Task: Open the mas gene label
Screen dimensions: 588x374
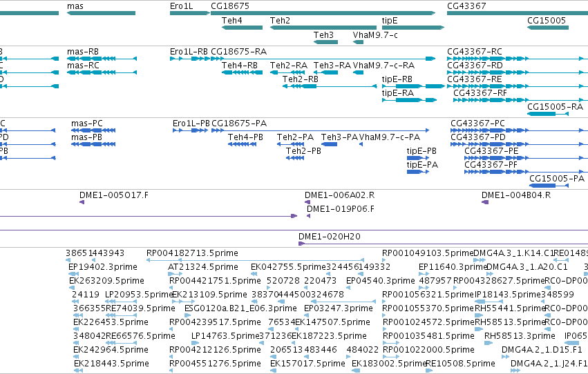Action: [x=75, y=6]
